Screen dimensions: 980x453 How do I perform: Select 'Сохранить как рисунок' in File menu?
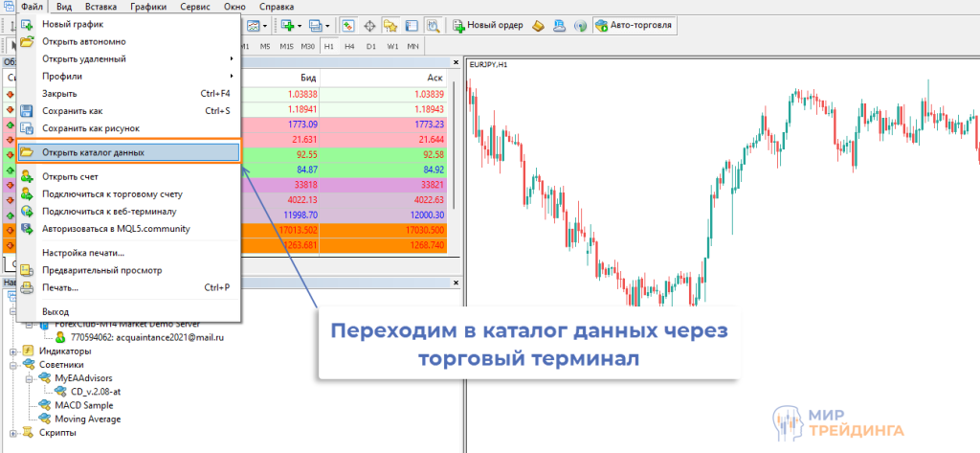pos(91,127)
